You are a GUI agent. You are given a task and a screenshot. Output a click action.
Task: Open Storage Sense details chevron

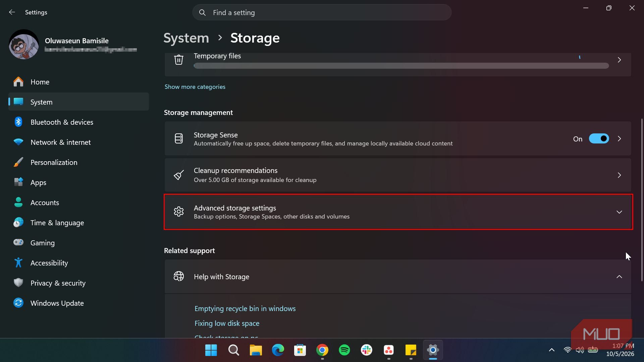619,139
